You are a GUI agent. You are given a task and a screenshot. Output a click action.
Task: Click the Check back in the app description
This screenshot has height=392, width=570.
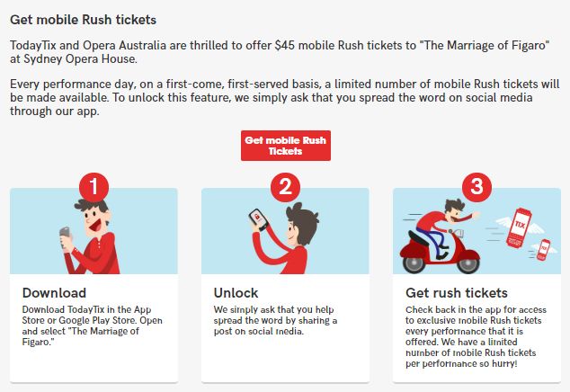[x=476, y=336]
